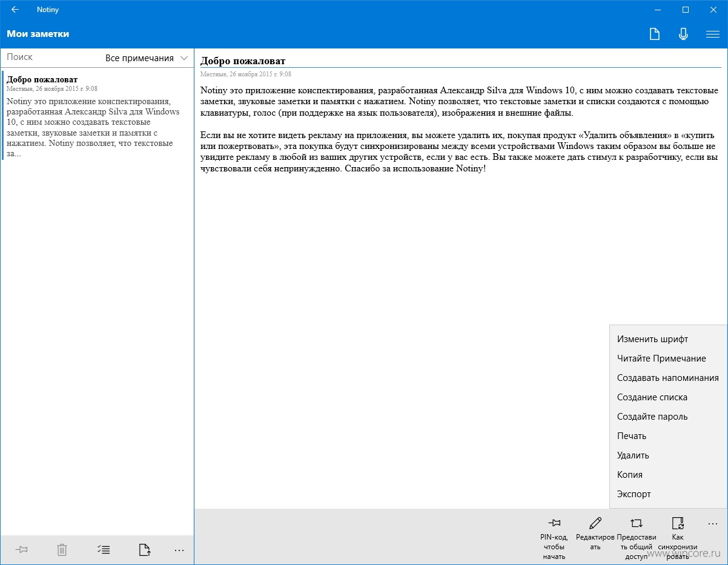The width and height of the screenshot is (728, 565).
Task: Close the Notiny window
Action: click(x=713, y=10)
